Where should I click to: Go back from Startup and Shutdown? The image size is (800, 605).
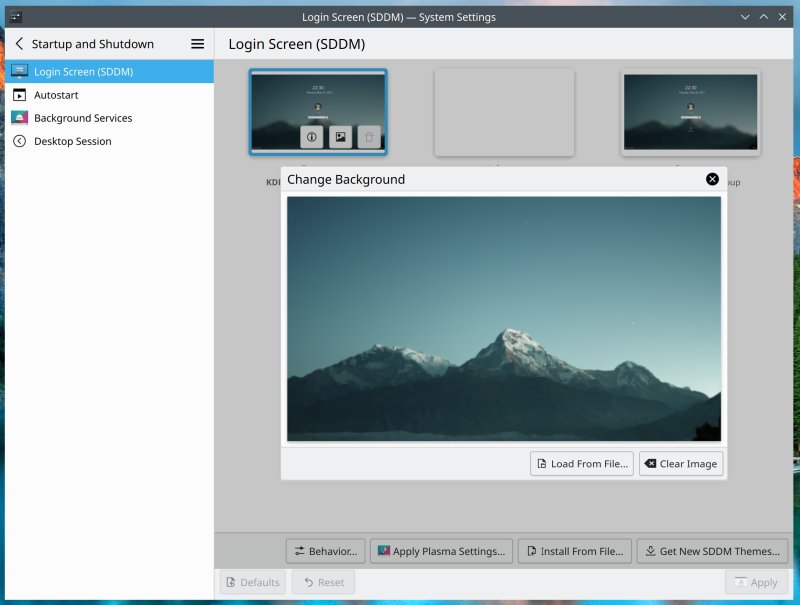(19, 44)
